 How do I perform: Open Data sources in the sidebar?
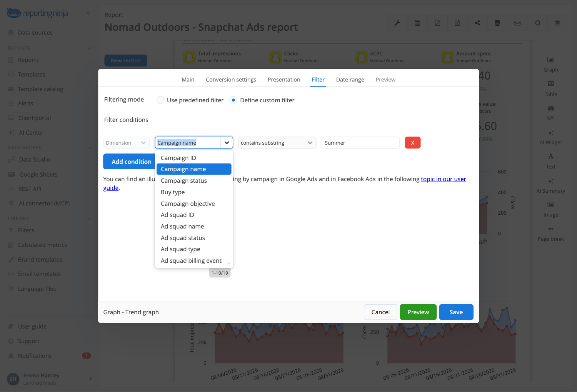(35, 33)
